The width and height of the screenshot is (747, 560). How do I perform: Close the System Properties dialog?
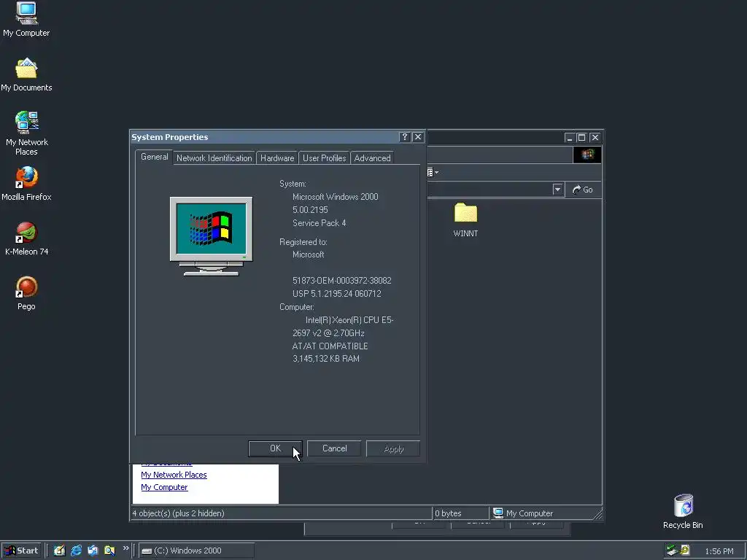point(418,137)
